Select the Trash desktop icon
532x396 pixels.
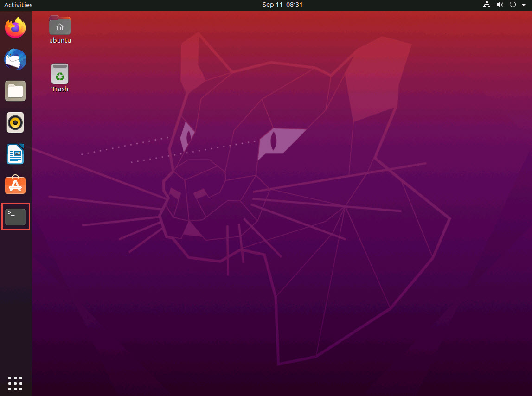(x=60, y=78)
